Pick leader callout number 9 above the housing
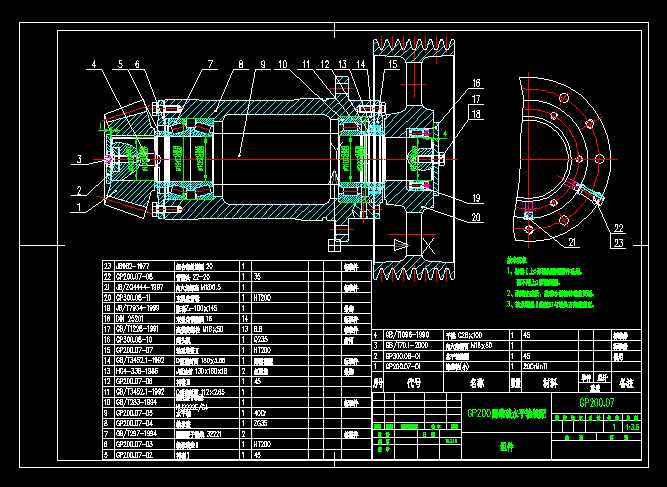 click(263, 64)
